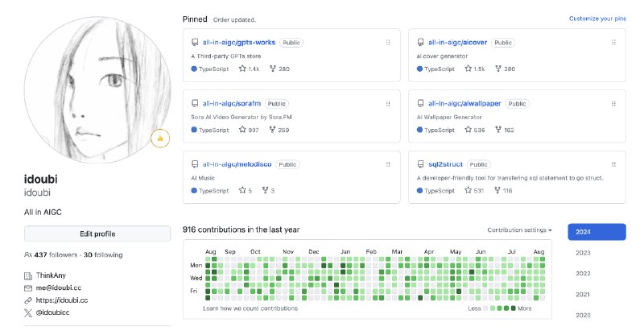This screenshot has width=644, height=327.
Task: Grab the drag handle on sorafm card
Action: (x=388, y=104)
